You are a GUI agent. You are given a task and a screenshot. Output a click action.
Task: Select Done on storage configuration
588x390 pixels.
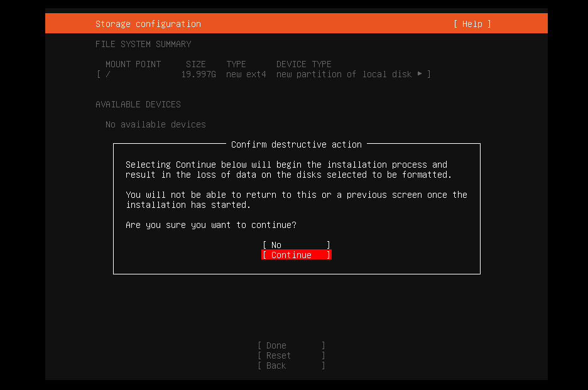[290, 345]
